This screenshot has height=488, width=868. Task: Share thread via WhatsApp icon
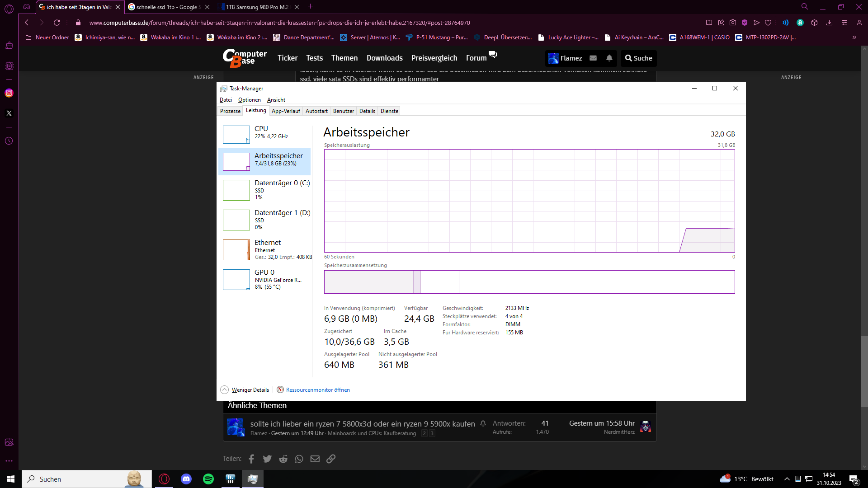click(x=299, y=459)
